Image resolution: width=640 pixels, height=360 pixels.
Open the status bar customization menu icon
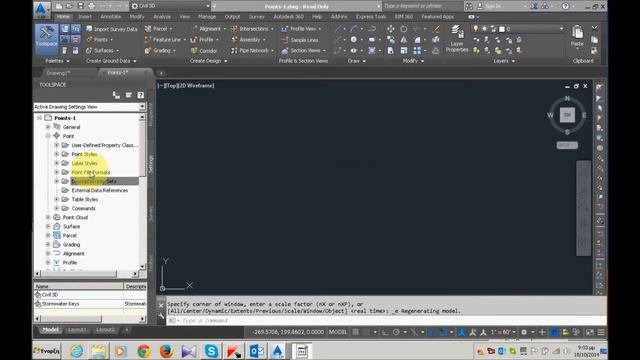(601, 332)
